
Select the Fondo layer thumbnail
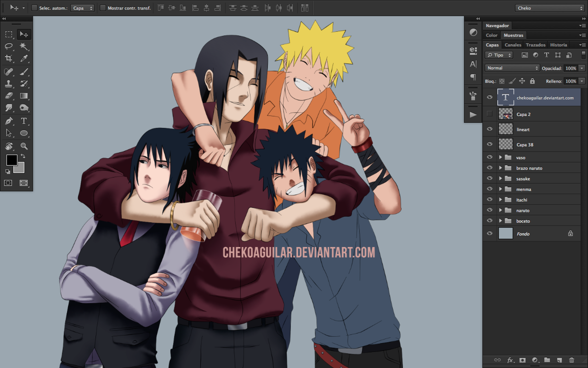pyautogui.click(x=506, y=233)
